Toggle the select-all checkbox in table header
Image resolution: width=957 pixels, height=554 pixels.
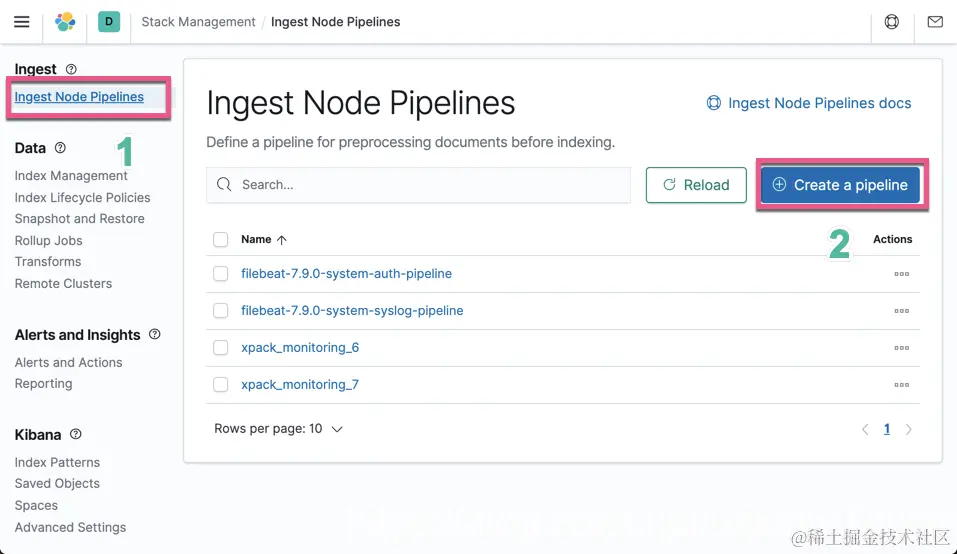[x=221, y=240]
